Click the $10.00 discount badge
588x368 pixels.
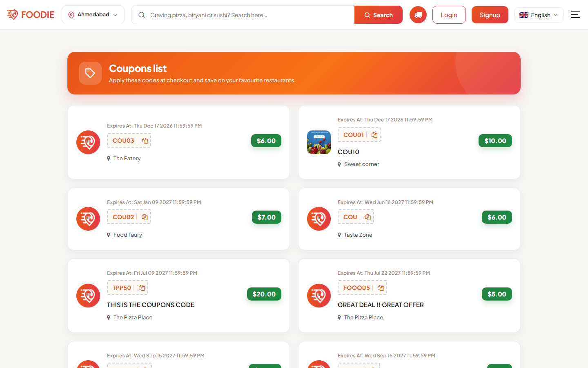point(495,141)
